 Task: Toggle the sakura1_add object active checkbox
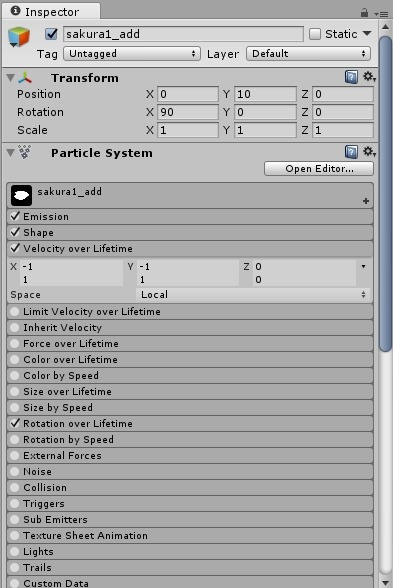(x=51, y=34)
